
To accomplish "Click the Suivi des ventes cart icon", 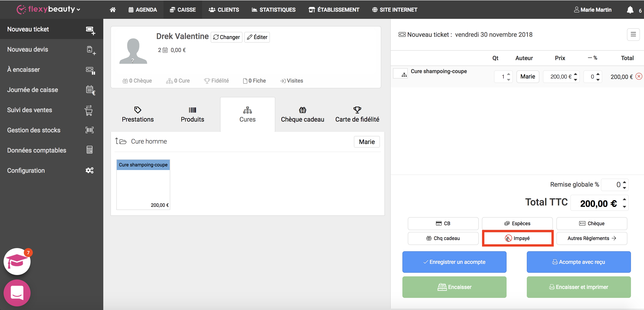I will click(89, 110).
